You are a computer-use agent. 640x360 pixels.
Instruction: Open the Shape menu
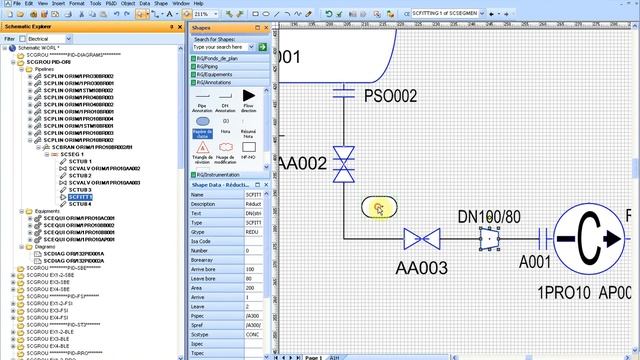click(x=161, y=3)
